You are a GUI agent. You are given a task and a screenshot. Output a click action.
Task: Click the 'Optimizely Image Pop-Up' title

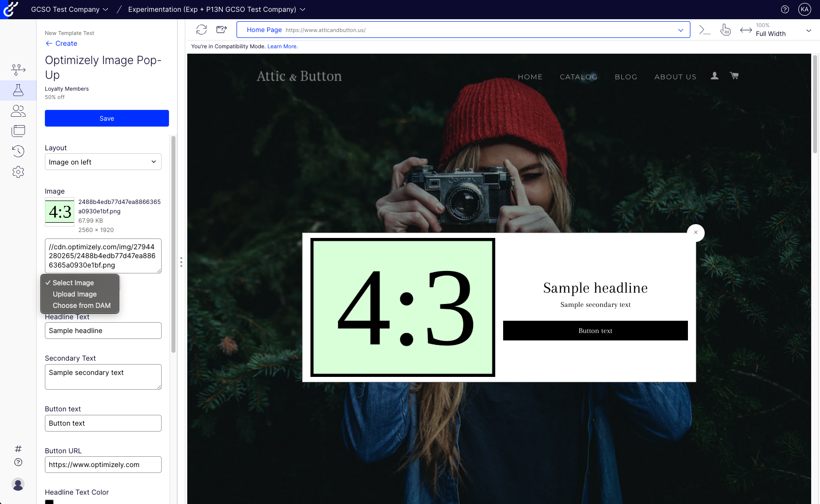pos(103,67)
